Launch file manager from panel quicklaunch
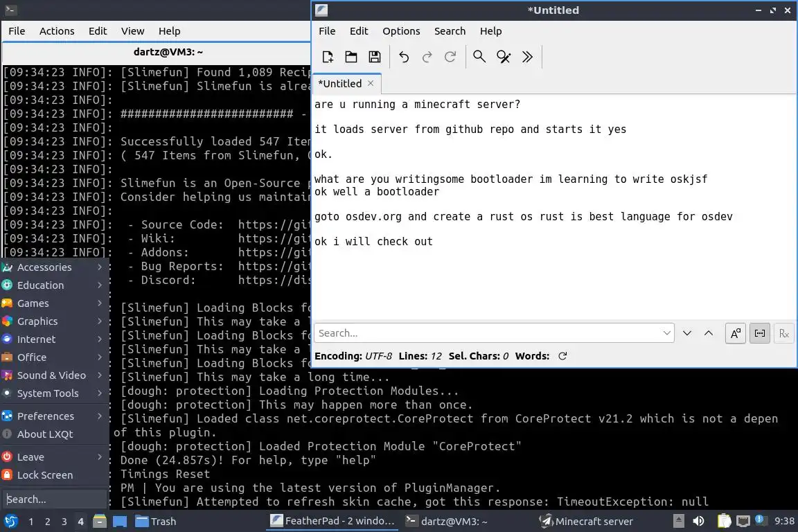Viewport: 798px width, 532px height. [100, 522]
